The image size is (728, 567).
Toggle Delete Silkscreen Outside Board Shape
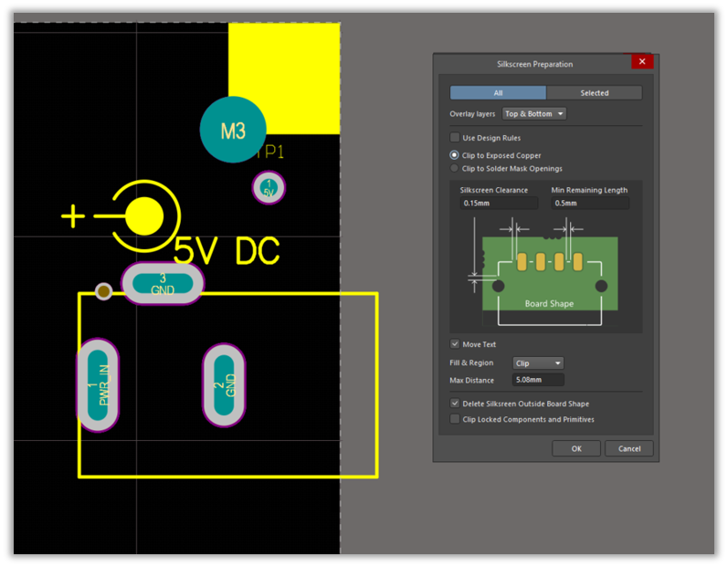[x=455, y=404]
